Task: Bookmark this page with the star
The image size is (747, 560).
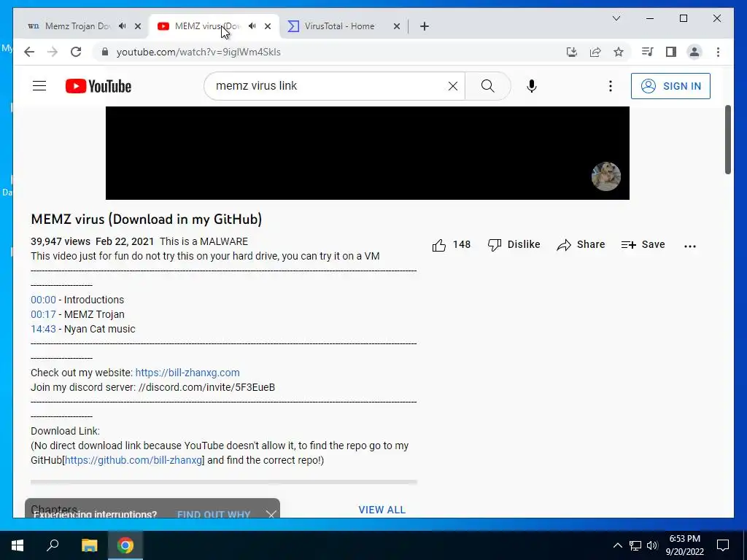Action: 619,52
